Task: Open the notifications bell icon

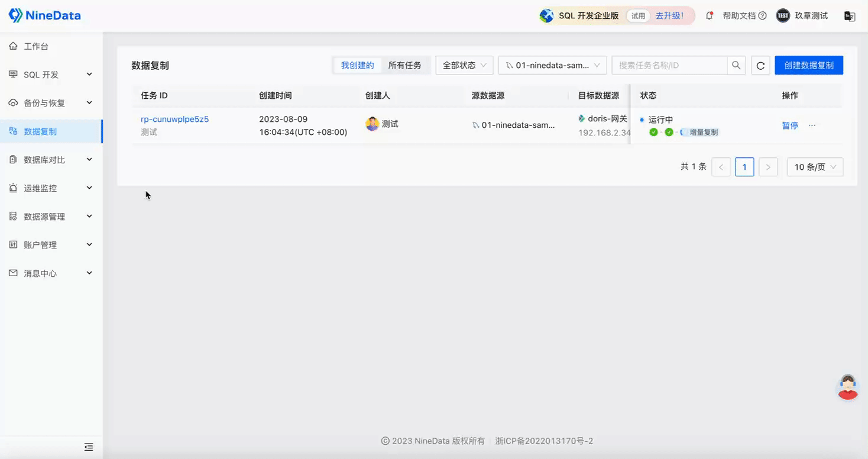Action: [709, 16]
